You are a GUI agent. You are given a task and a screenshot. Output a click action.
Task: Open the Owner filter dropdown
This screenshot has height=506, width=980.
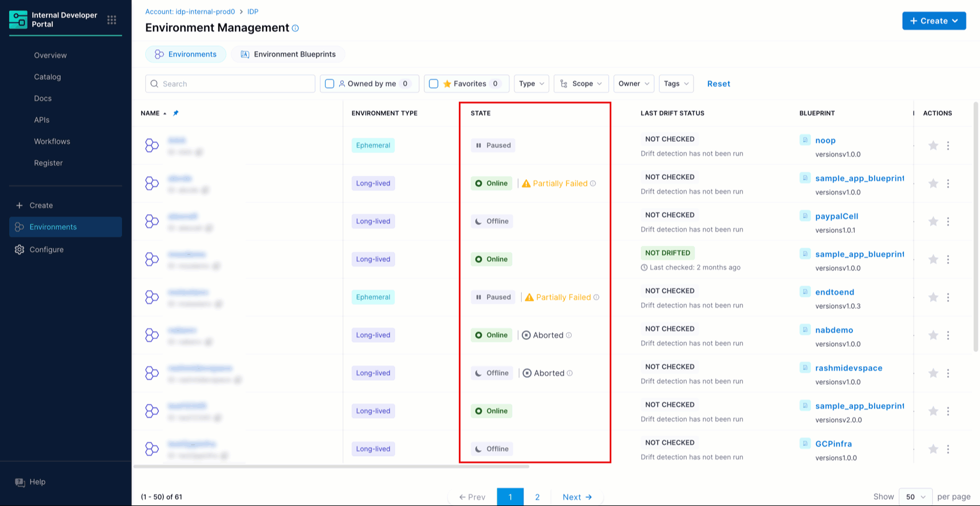point(634,84)
